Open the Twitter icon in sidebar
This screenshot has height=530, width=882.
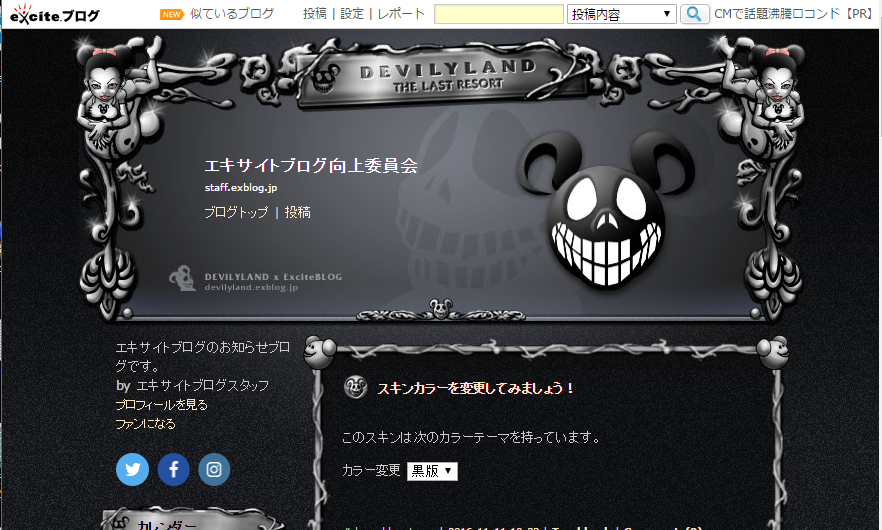(x=132, y=469)
